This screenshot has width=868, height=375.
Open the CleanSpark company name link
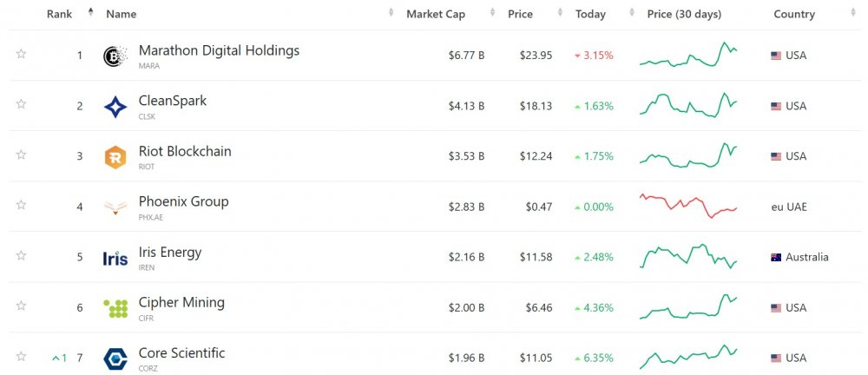point(173,101)
